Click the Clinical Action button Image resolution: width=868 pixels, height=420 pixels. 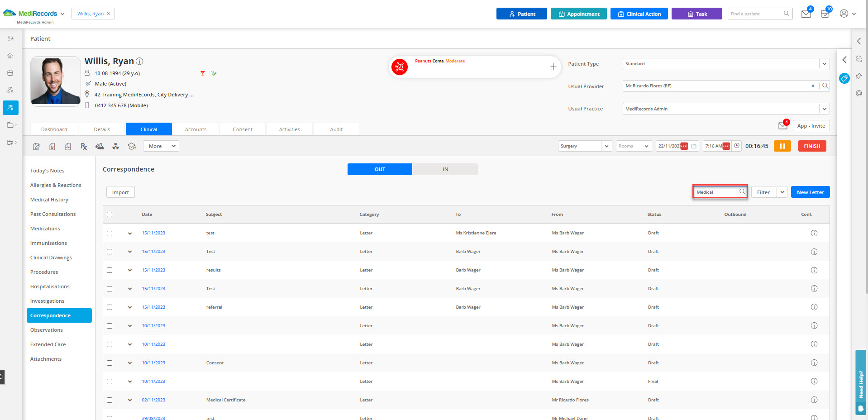[x=639, y=14]
